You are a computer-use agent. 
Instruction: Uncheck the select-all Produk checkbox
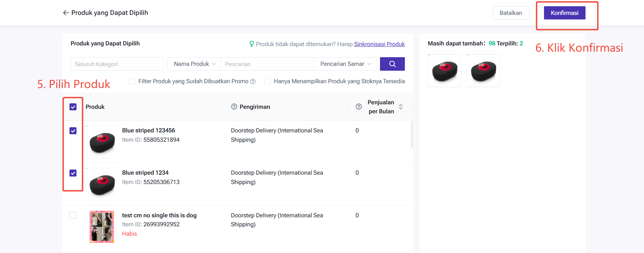73,107
